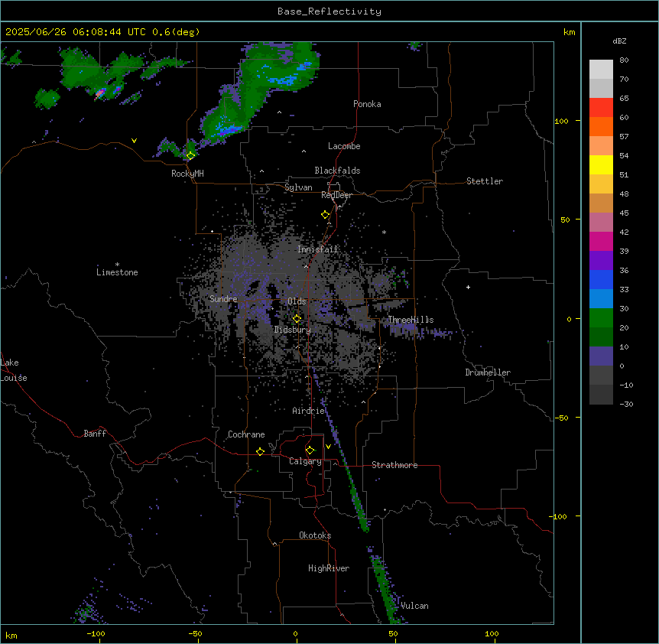Select the Ponoka city label

367,104
